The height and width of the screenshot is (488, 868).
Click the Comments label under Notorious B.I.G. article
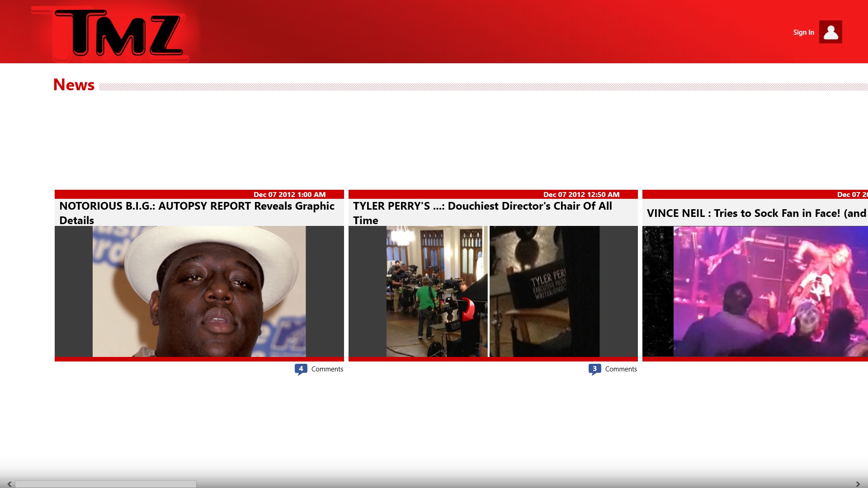click(x=327, y=369)
